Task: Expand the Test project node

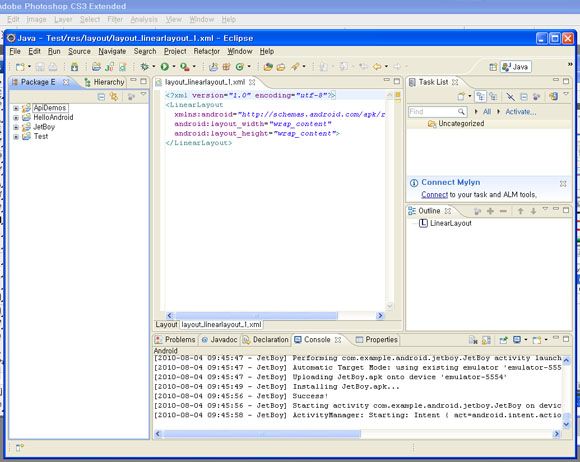Action: pos(16,137)
